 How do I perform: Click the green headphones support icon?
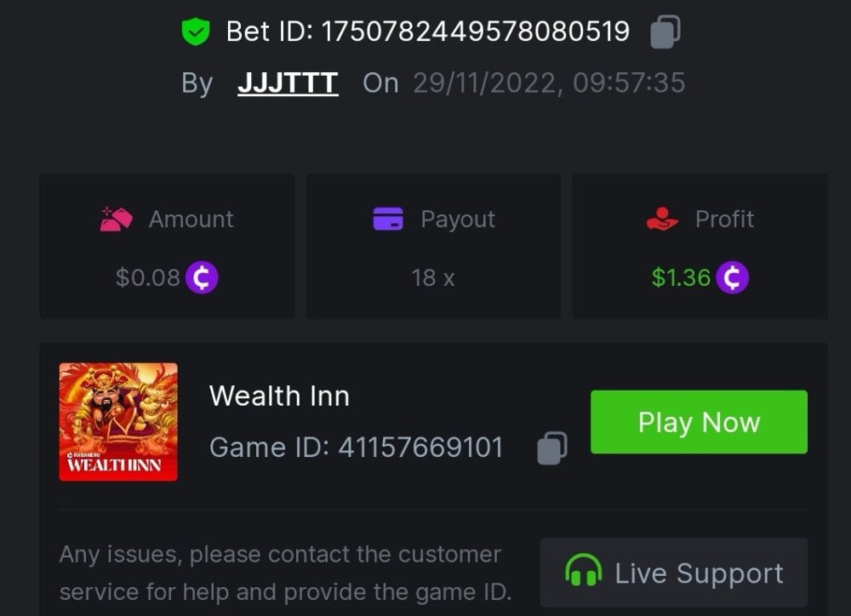[x=584, y=570]
